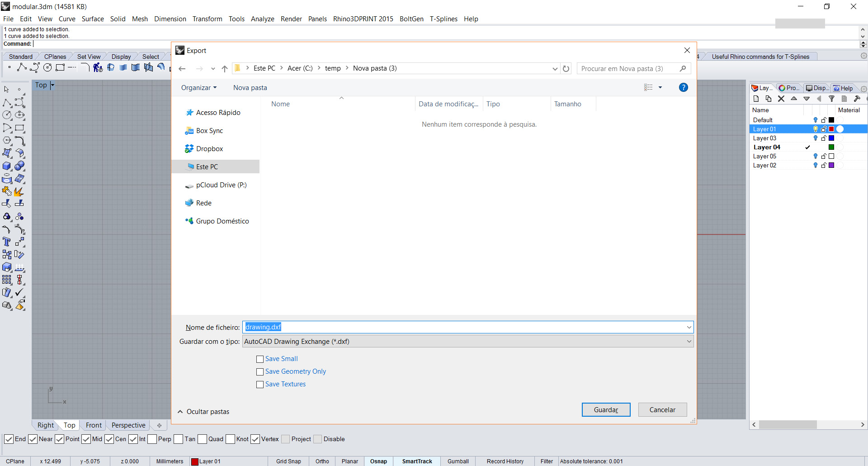Select the Explode tool icon
The height and width of the screenshot is (466, 868).
(x=20, y=191)
